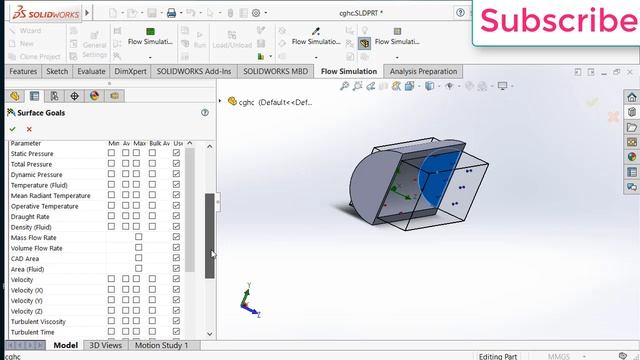640x360 pixels.
Task: Click the property panel vertical scrollbar thumb
Action: (x=210, y=236)
